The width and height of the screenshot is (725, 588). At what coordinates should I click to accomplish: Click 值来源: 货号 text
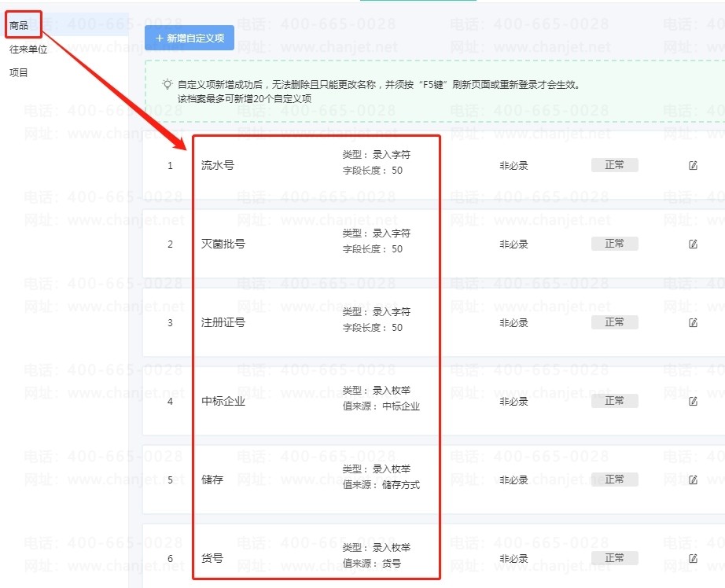[372, 563]
